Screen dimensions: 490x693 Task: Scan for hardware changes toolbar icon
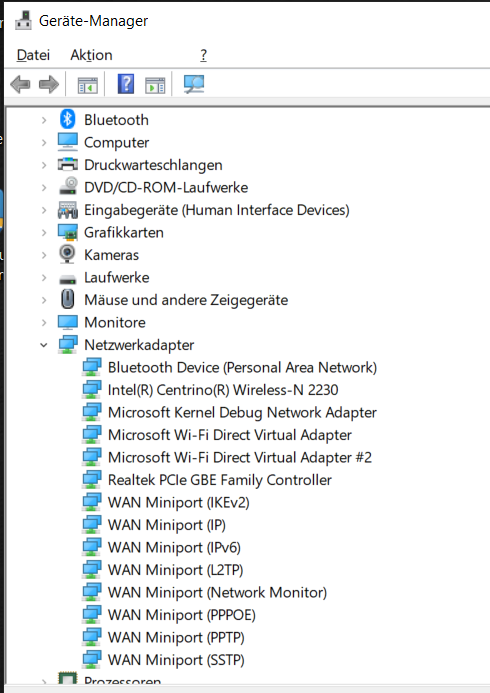tap(194, 84)
